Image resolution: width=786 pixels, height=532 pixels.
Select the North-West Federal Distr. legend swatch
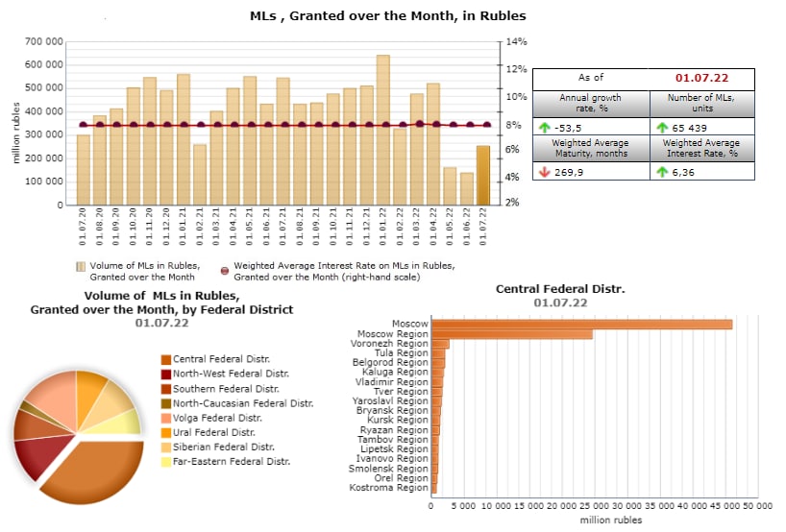(165, 374)
